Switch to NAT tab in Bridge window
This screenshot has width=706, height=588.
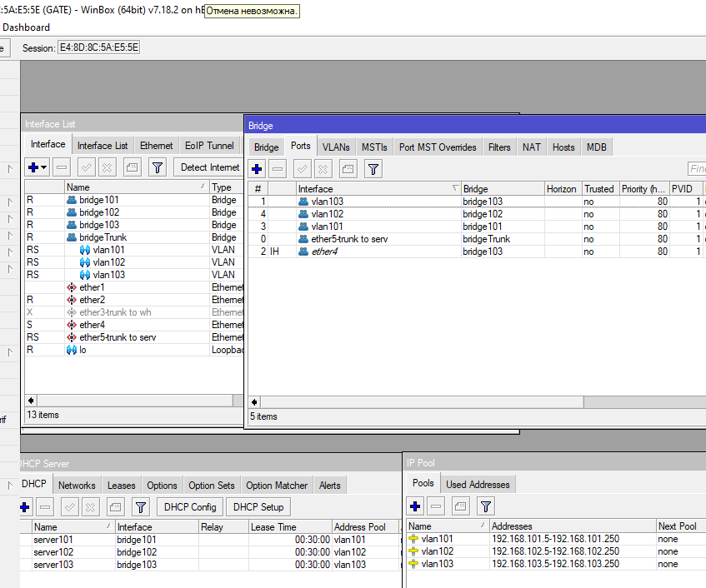pyautogui.click(x=531, y=147)
